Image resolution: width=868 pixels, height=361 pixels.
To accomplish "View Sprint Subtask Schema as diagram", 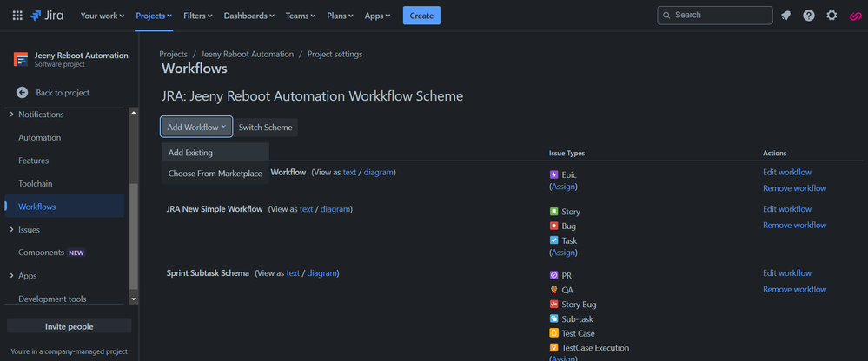I will click(x=322, y=273).
